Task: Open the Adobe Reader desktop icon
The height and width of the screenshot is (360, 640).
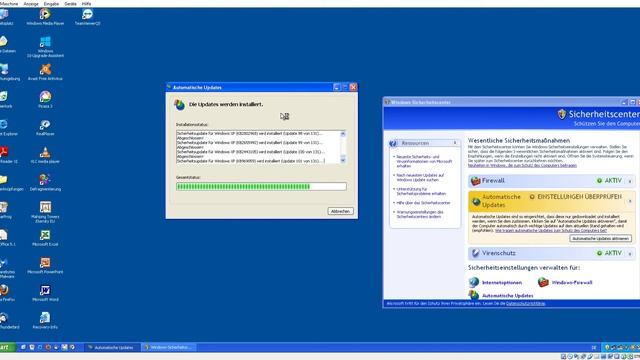Action: pyautogui.click(x=6, y=155)
